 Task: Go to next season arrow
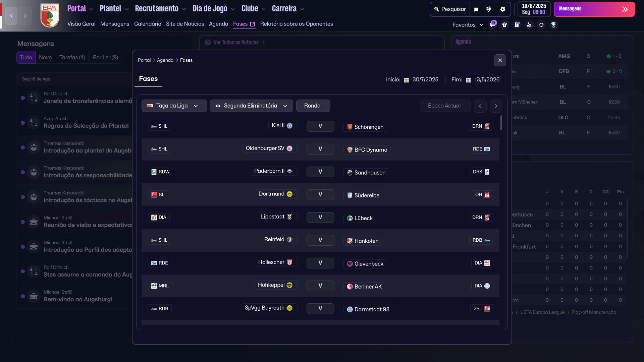pos(496,106)
